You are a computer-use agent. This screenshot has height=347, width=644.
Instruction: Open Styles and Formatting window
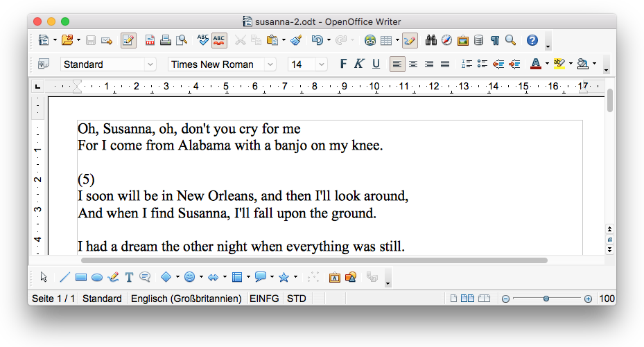click(43, 64)
